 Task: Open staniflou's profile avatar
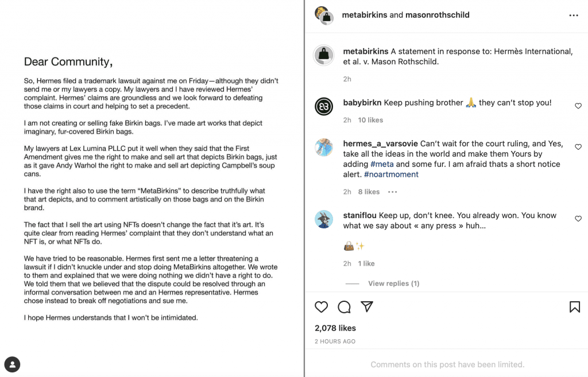pyautogui.click(x=324, y=219)
